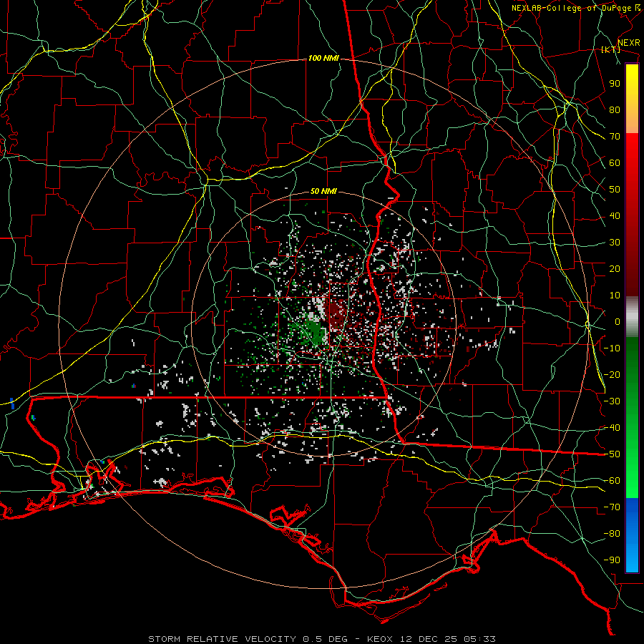Click the 50 NMI range ring label
The width and height of the screenshot is (644, 644).
(323, 191)
